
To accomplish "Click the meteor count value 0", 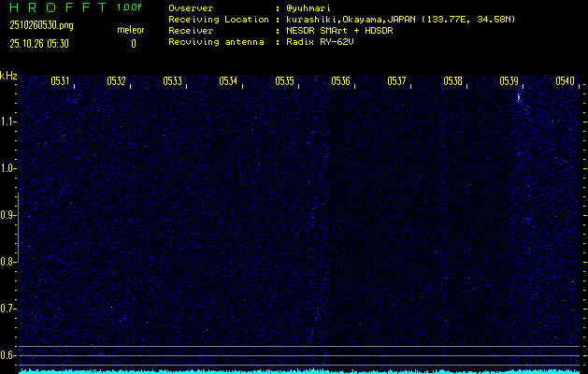I will click(133, 43).
